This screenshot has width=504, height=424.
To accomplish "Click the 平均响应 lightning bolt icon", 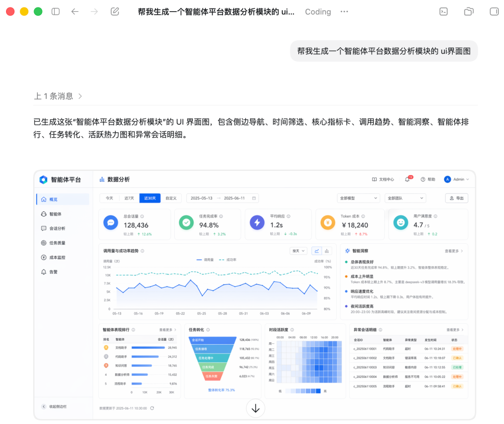I will point(257,223).
